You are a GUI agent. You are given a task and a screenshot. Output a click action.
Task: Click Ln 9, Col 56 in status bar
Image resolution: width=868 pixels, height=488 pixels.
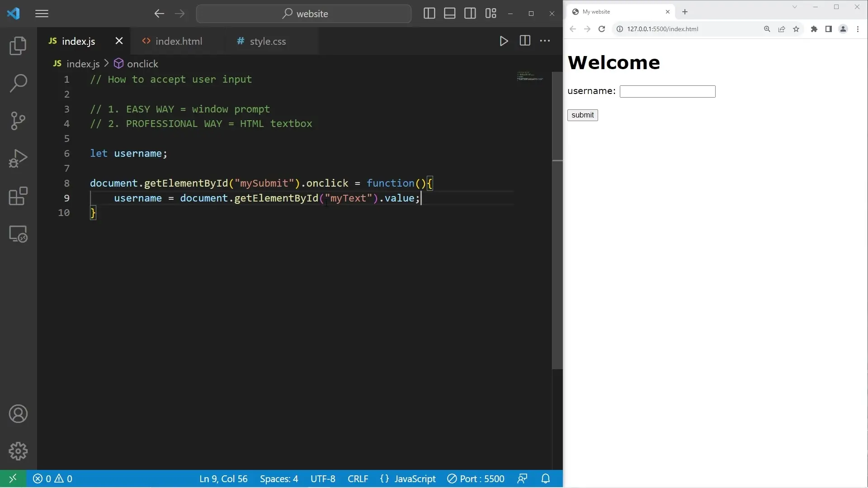223,479
